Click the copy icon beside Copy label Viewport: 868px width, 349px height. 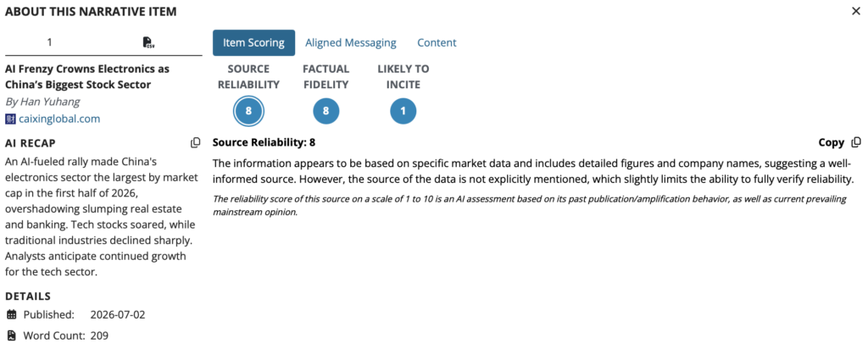856,142
